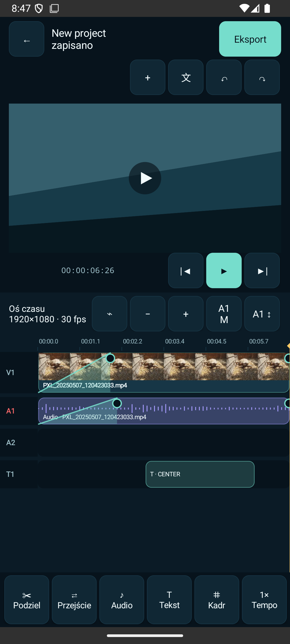The height and width of the screenshot is (644, 290).
Task: Select the T · CENTER text clip
Action: point(200,474)
